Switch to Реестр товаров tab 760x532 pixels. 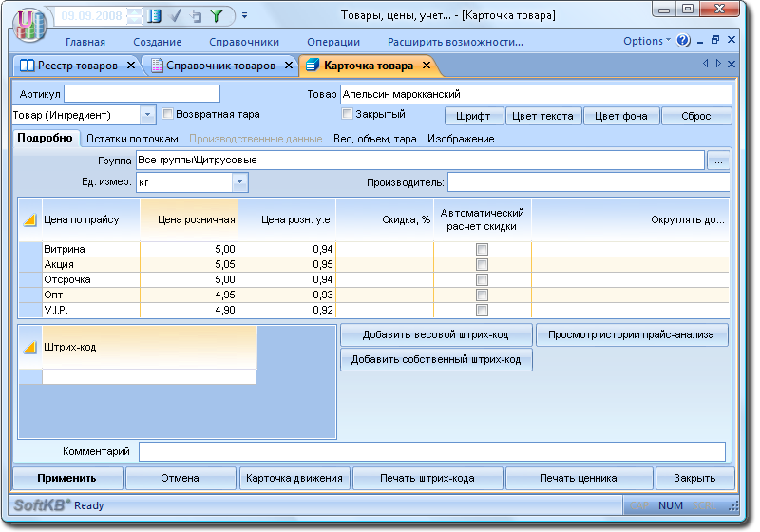tap(78, 66)
